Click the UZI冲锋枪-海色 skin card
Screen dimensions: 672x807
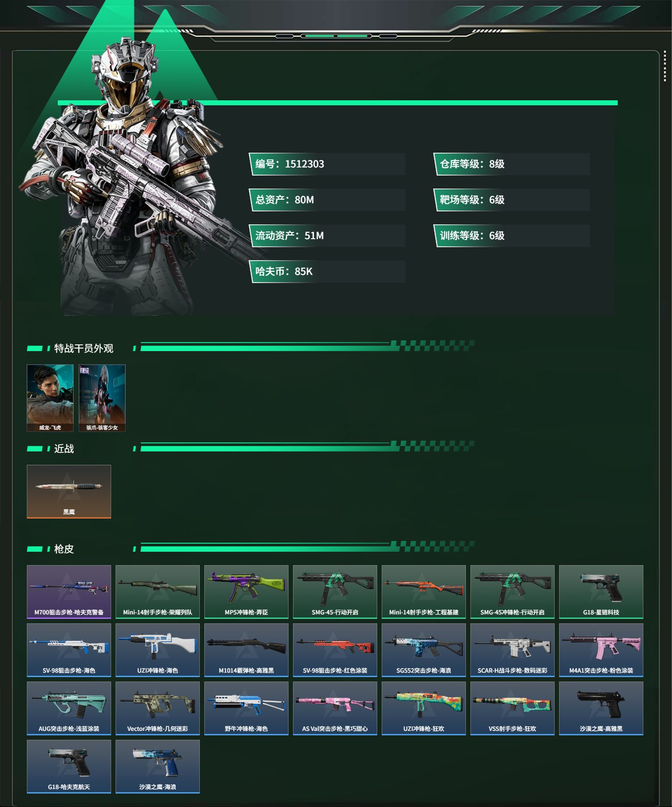[158, 650]
